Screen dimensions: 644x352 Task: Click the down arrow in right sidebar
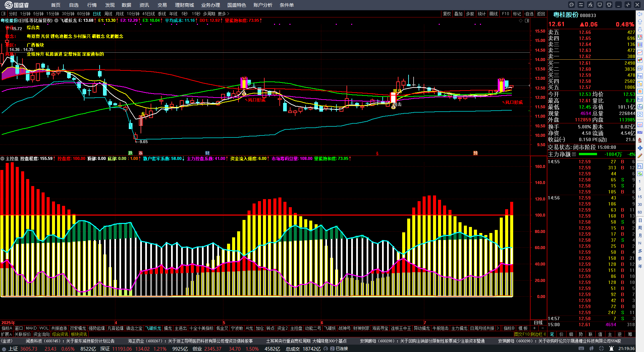pyautogui.click(x=640, y=30)
